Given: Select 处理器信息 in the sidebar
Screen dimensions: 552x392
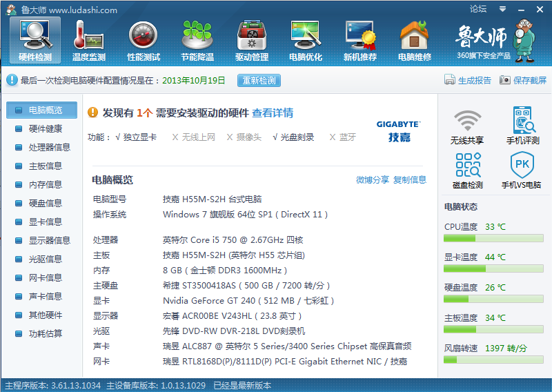Looking at the screenshot, I should click(49, 147).
